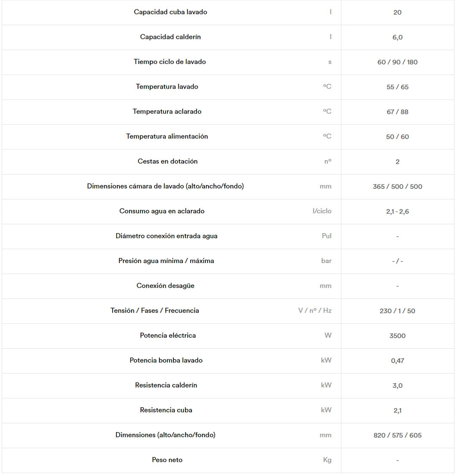Image resolution: width=457 pixels, height=476 pixels.
Task: Select the wash cycle value 60 / 90 / 180
Action: tap(398, 62)
